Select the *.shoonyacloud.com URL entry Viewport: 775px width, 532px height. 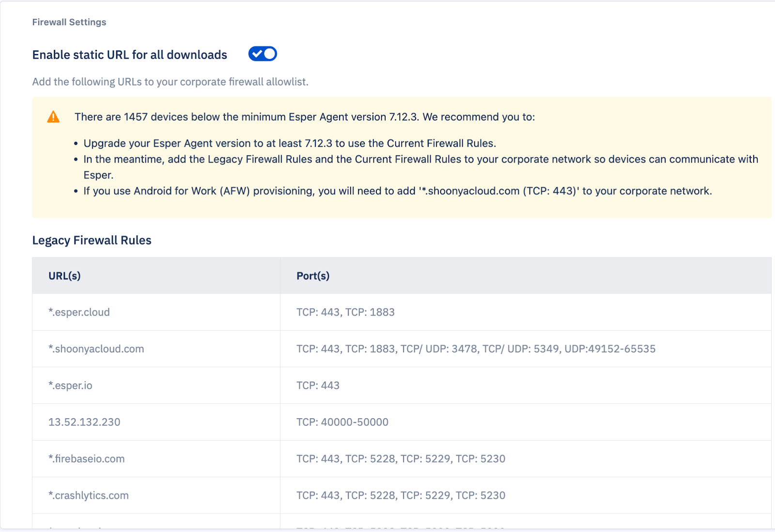(x=95, y=349)
